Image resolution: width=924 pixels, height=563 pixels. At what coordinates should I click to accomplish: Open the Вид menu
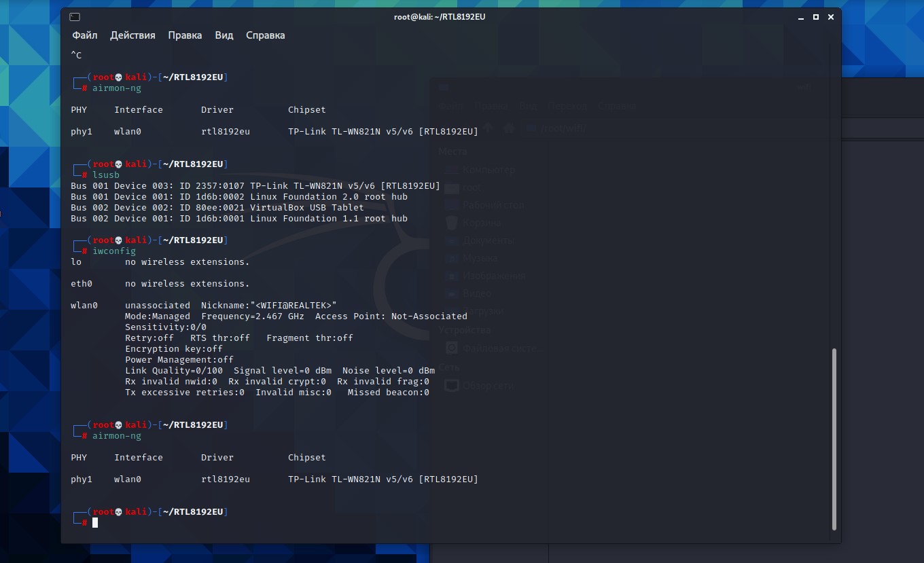pos(224,35)
